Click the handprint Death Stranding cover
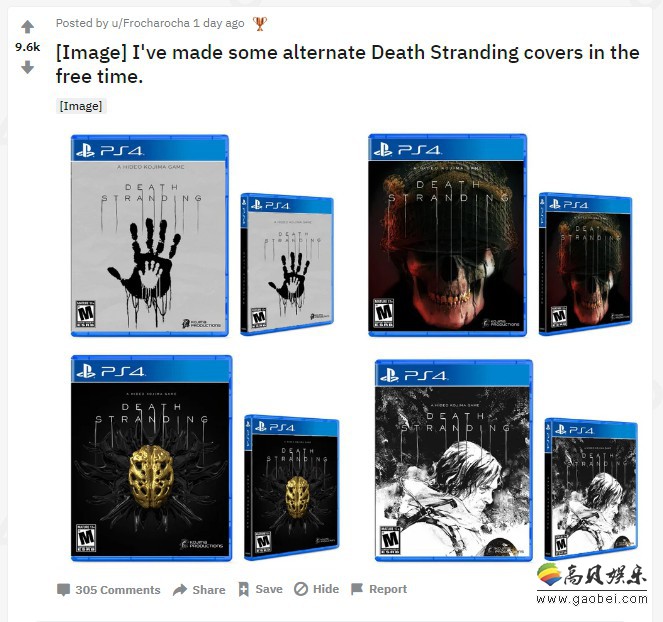Viewport: 663px width, 622px height. pos(150,236)
